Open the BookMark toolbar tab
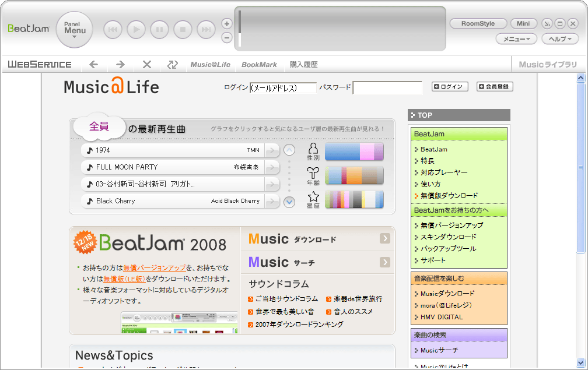 tap(259, 65)
